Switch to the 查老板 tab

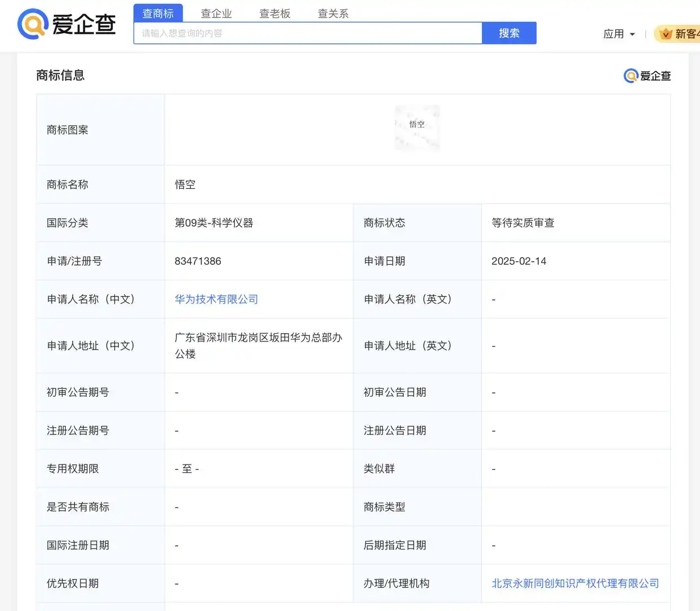coord(274,13)
